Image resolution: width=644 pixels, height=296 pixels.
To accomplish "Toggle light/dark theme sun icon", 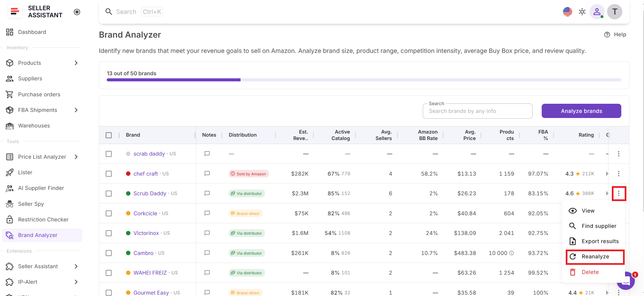I will click(x=582, y=12).
